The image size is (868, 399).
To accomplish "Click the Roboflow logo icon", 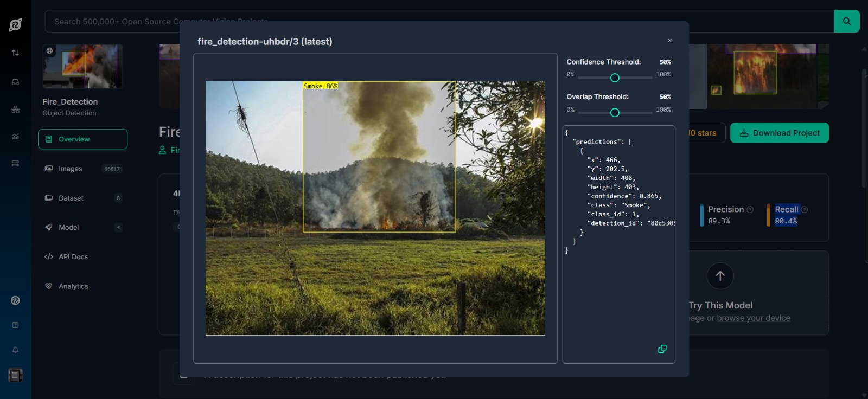I will point(15,24).
